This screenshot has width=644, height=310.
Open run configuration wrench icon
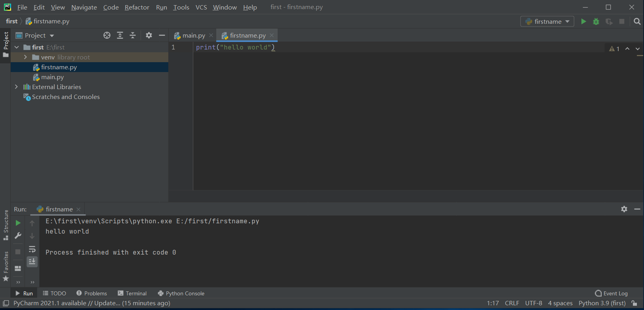(x=18, y=236)
